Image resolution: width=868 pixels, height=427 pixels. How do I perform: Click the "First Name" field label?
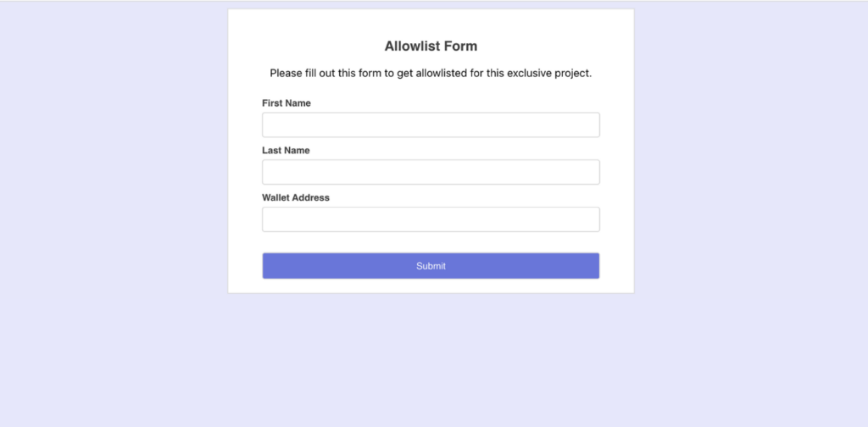point(287,103)
